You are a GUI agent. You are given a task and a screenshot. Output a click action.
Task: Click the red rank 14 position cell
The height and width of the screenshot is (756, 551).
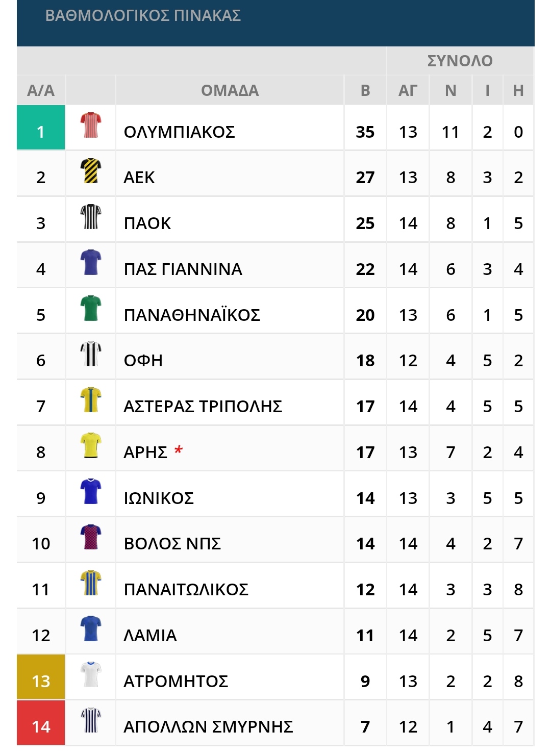tap(41, 723)
